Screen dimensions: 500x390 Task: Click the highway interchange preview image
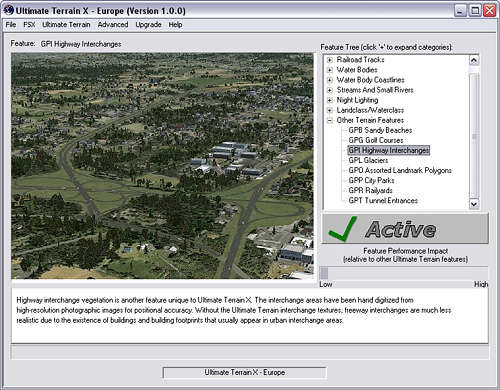[x=162, y=166]
